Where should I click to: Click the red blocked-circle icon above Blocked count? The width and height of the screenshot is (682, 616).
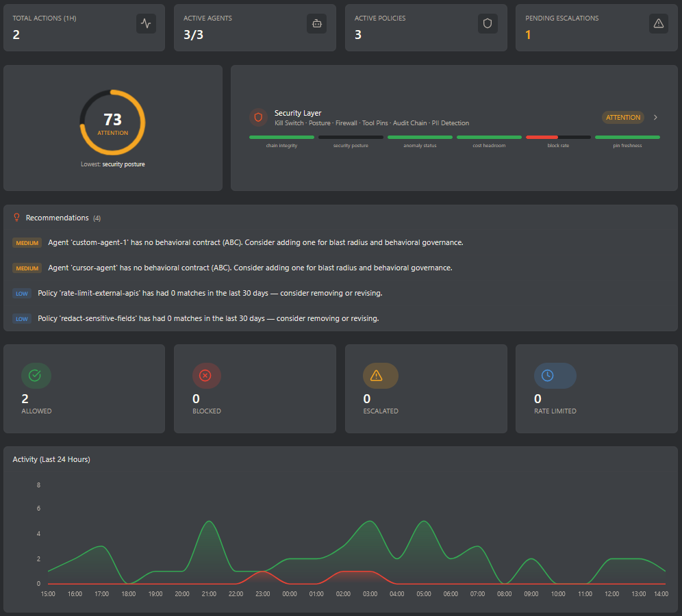tap(206, 375)
